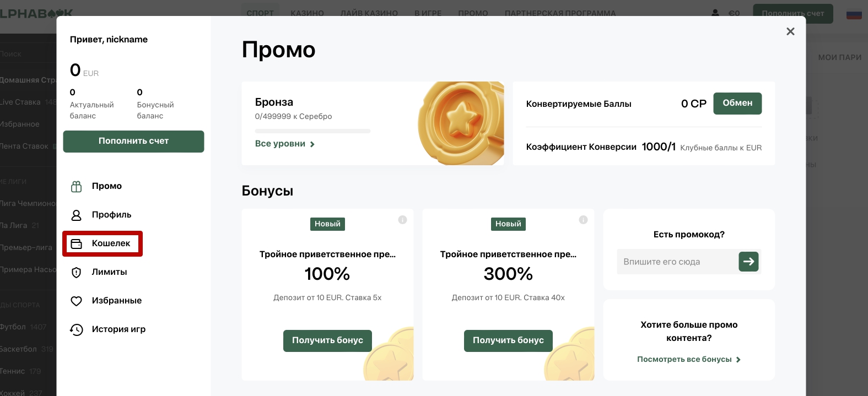
Task: Open the СПОРТ tab in top navigation
Action: click(260, 13)
